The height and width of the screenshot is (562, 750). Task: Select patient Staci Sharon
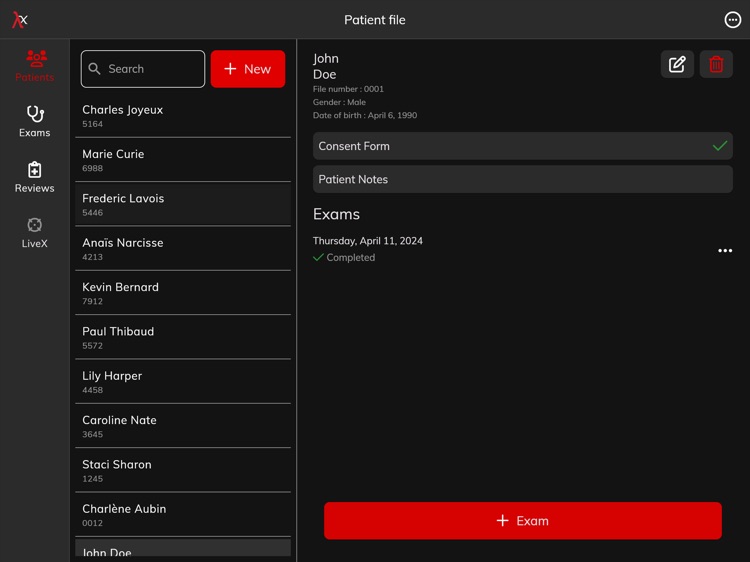pyautogui.click(x=183, y=470)
